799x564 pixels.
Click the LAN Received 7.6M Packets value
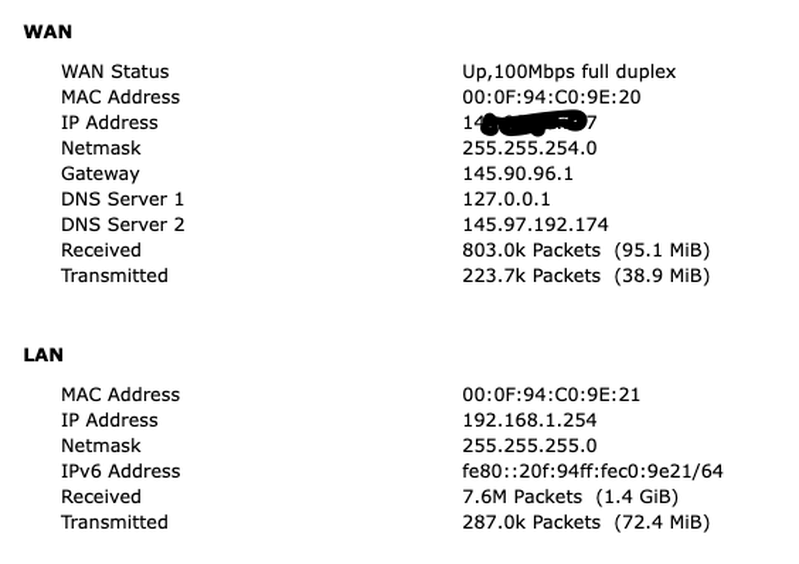click(x=570, y=497)
